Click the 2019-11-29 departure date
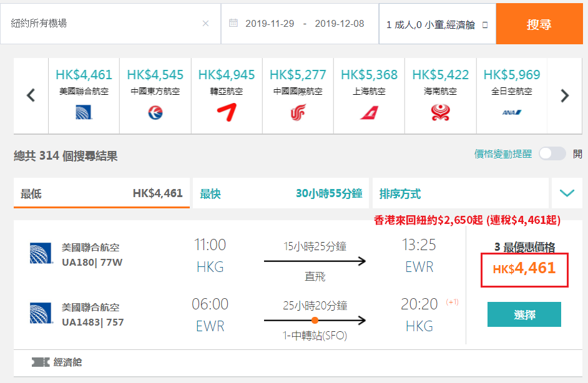The image size is (588, 383). (270, 24)
